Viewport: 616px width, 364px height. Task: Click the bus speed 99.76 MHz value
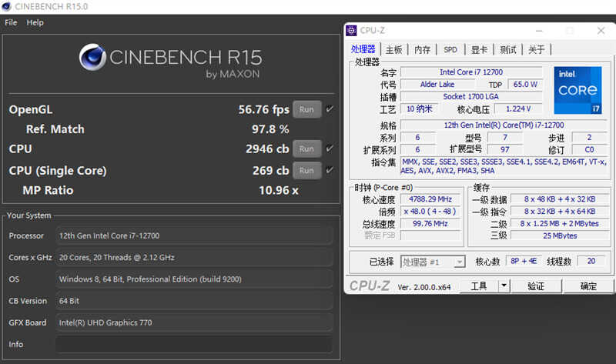point(430,223)
